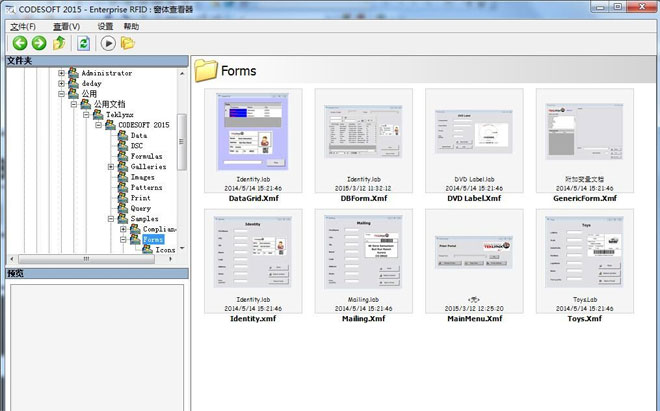Screen dimensions: 660x411
Task: Collapse the 公用 folder node
Action: [61, 93]
